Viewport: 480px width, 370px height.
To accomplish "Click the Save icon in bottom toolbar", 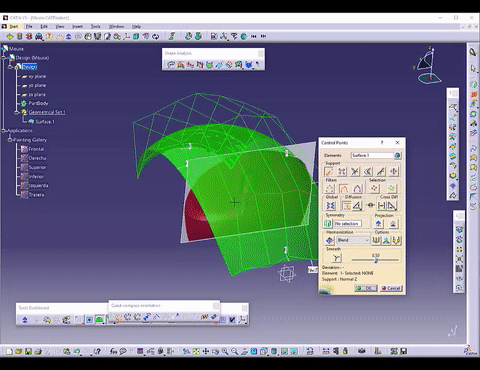I will 28,351.
